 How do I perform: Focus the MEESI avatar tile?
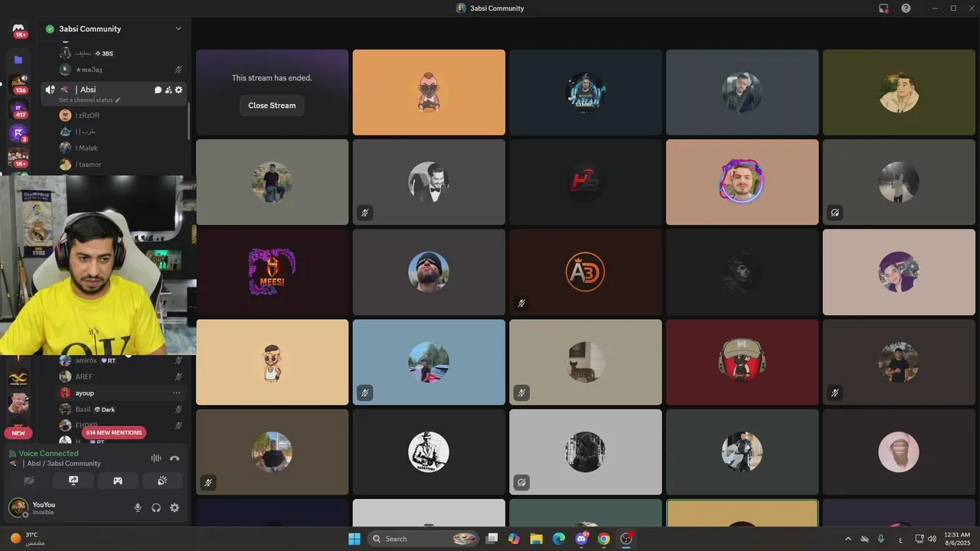pos(272,272)
